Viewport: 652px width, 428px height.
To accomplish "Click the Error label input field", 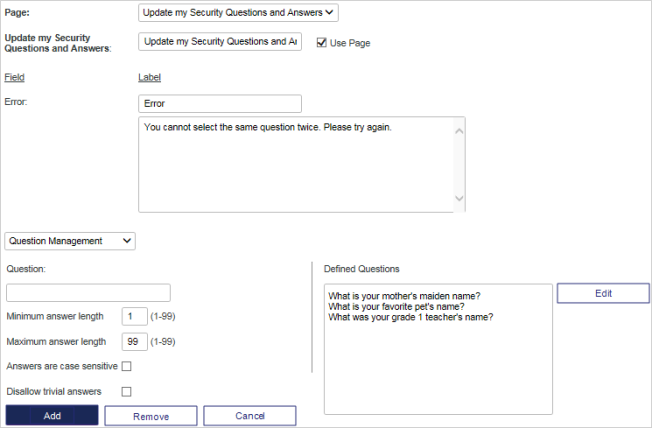I will click(219, 104).
